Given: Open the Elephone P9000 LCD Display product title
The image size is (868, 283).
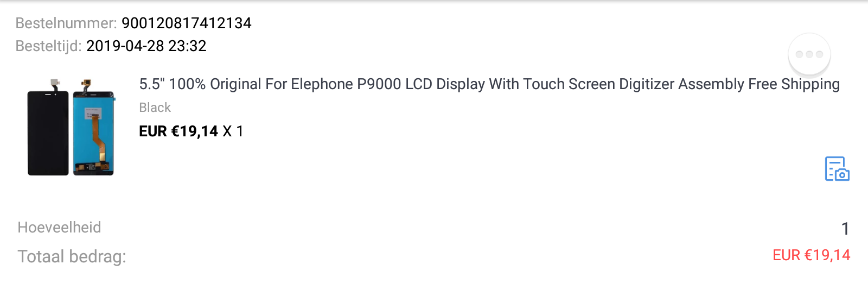Looking at the screenshot, I should pyautogui.click(x=489, y=84).
